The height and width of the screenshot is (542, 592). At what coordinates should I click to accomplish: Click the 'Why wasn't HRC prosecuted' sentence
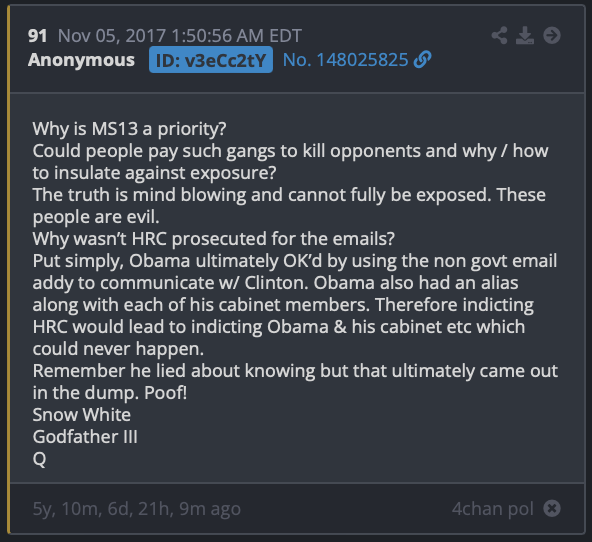click(x=214, y=239)
